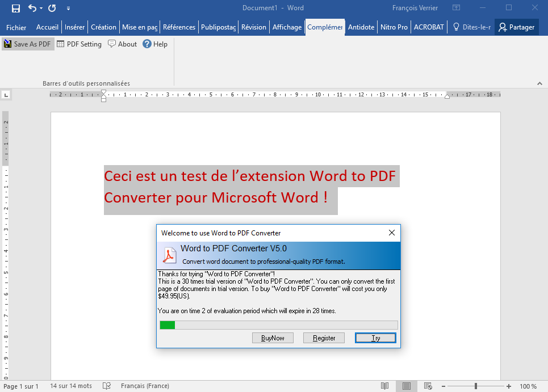Switch to Read Mode view icon

point(385,386)
